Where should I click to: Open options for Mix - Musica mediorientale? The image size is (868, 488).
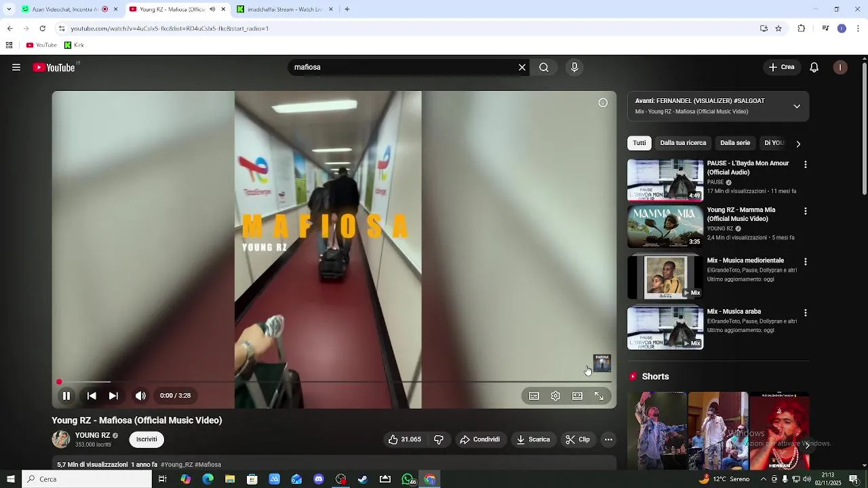[806, 262]
